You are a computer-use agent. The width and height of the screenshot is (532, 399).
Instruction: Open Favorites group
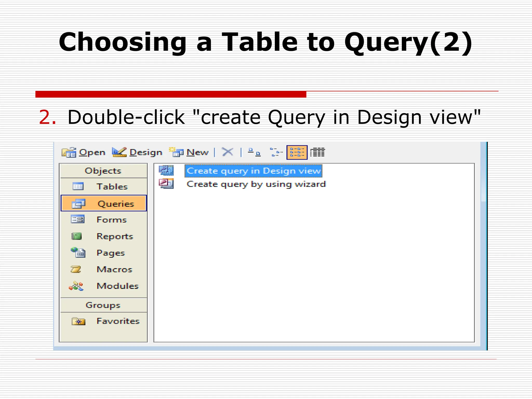click(103, 321)
